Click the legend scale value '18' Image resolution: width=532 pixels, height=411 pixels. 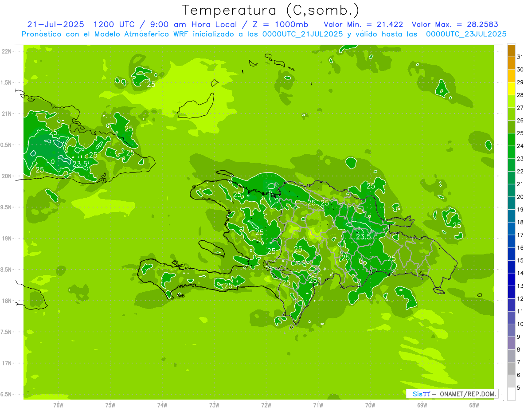520,222
